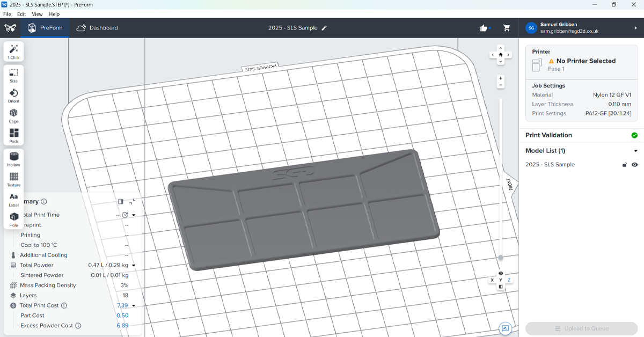This screenshot has height=337, width=644.
Task: Select the Texture tool
Action: pyautogui.click(x=13, y=179)
